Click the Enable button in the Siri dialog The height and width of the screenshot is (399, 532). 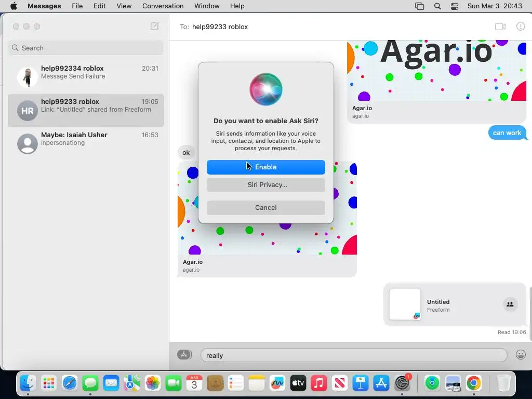pyautogui.click(x=265, y=167)
